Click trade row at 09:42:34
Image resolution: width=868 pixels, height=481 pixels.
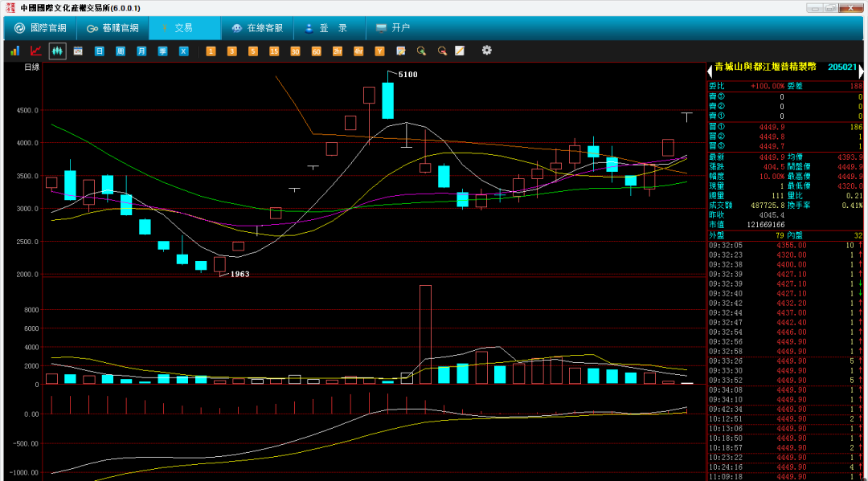[785, 410]
